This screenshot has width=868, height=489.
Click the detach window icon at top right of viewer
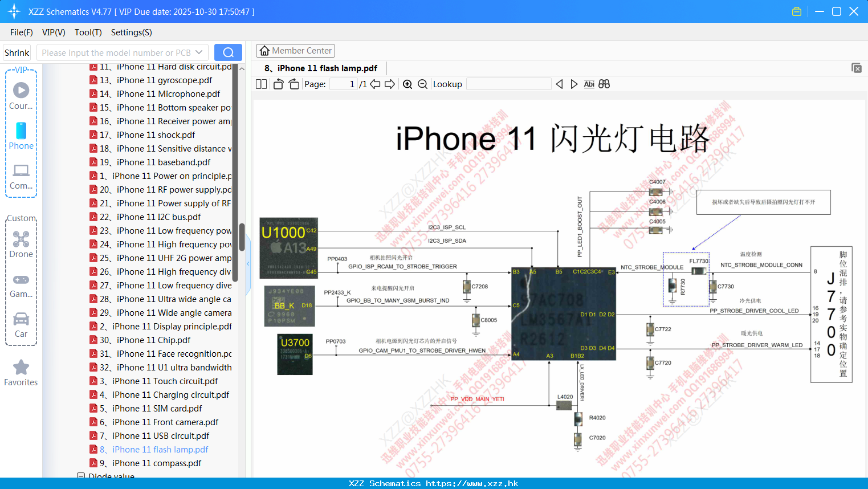coord(857,68)
